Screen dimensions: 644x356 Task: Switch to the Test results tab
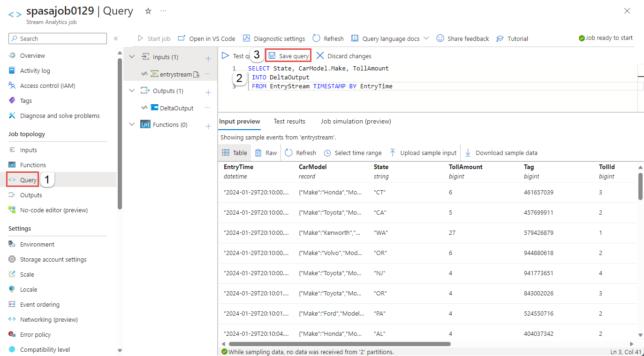(289, 121)
